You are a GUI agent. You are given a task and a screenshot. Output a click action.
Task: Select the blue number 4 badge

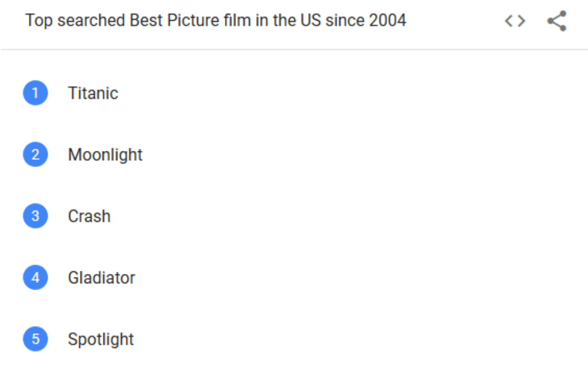point(35,278)
